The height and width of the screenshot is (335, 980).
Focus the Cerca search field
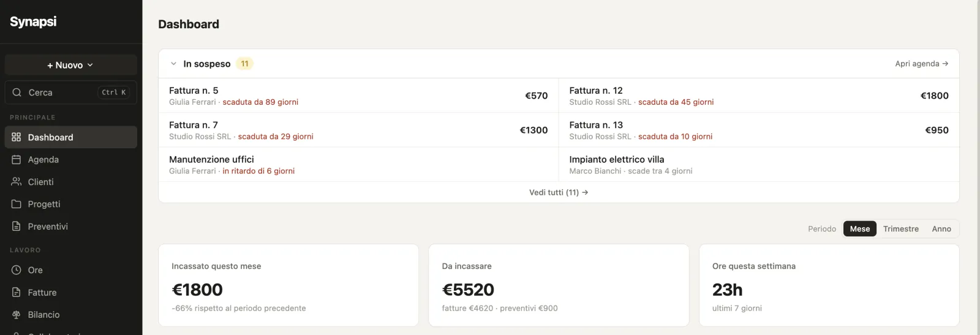click(x=71, y=92)
